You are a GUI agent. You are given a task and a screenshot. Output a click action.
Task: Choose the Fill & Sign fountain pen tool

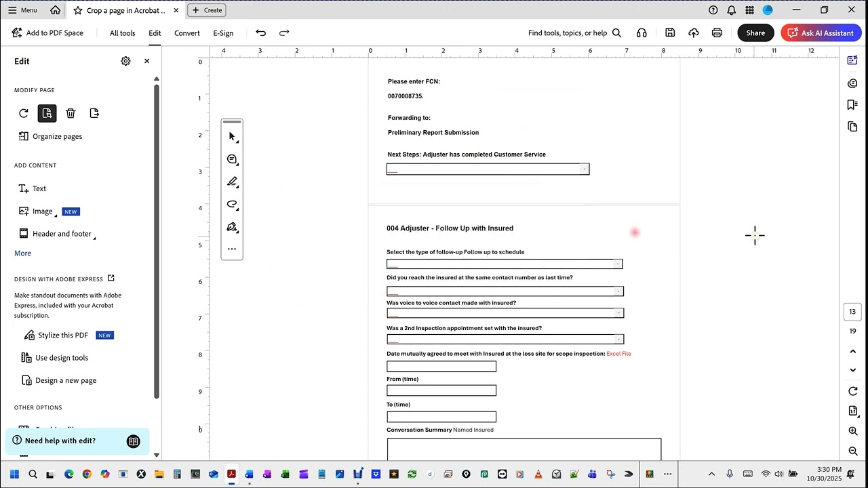point(232,227)
